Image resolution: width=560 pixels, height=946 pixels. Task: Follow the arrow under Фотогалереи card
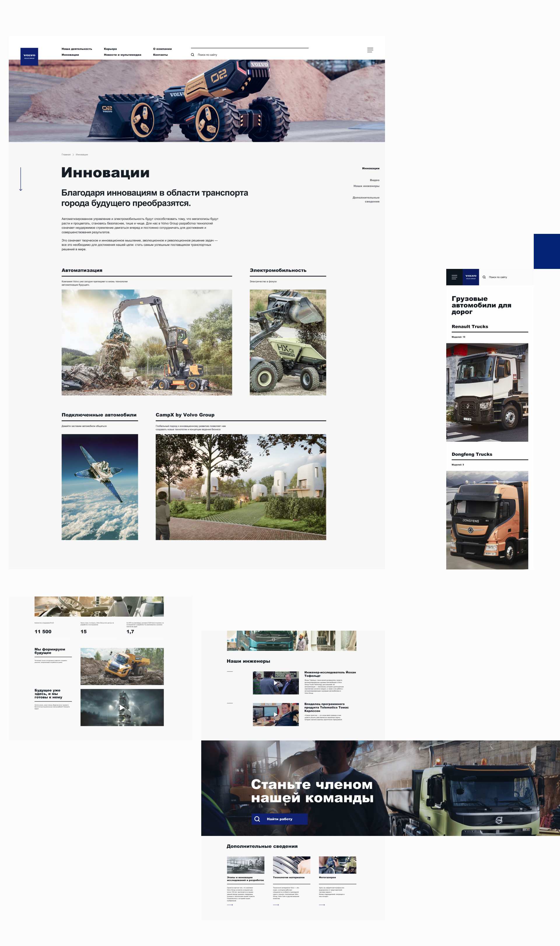tap(321, 905)
